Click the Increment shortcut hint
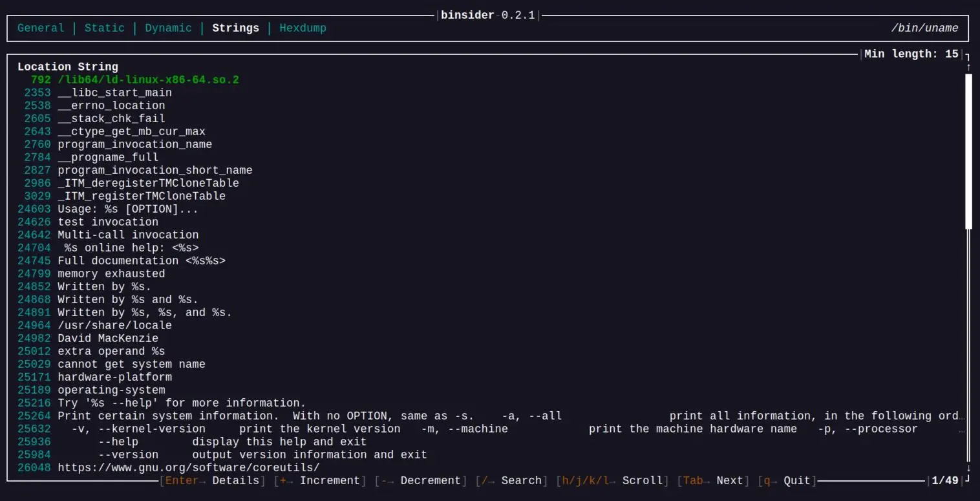The image size is (980, 501). pyautogui.click(x=321, y=481)
